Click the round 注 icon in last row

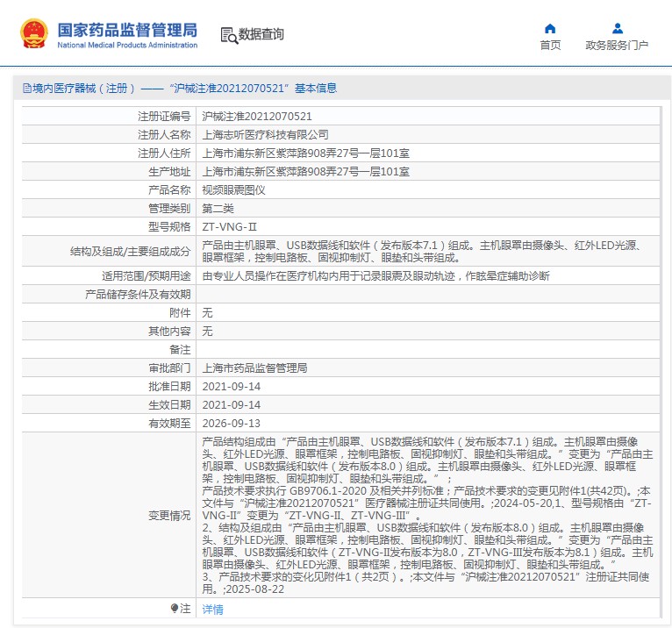point(174,608)
